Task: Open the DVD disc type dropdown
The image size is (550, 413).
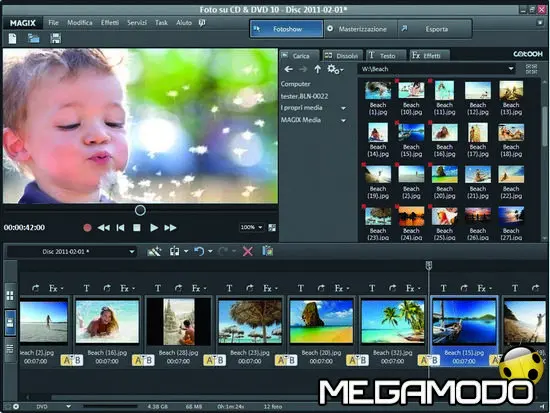Action: coord(68,406)
